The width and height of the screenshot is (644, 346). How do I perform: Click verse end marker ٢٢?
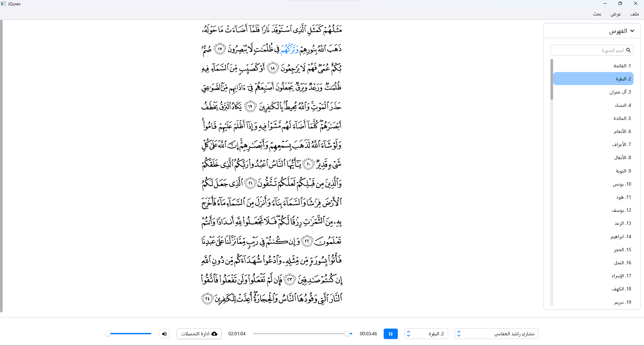point(307,240)
